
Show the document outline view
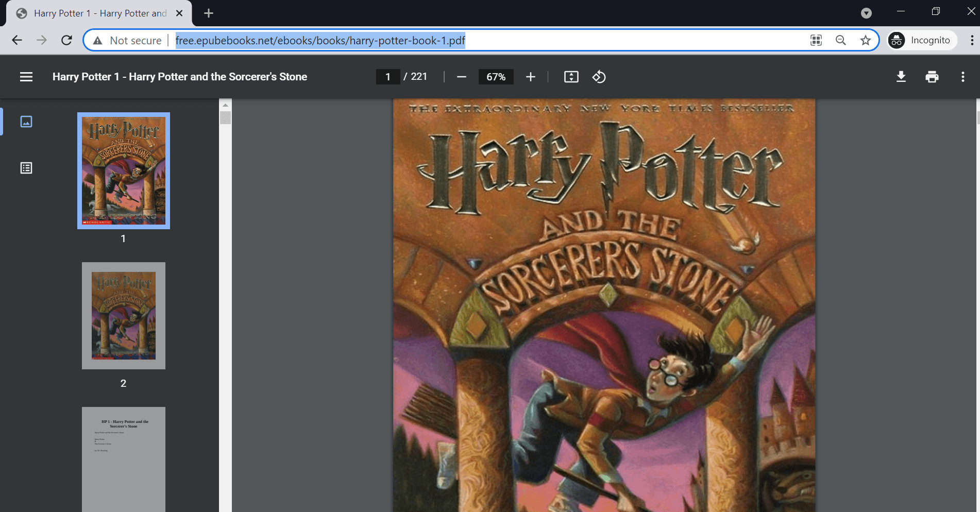coord(26,168)
